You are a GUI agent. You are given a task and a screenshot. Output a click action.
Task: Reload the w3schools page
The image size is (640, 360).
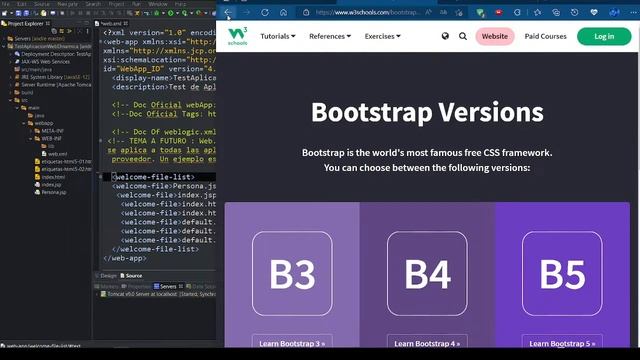tap(265, 12)
